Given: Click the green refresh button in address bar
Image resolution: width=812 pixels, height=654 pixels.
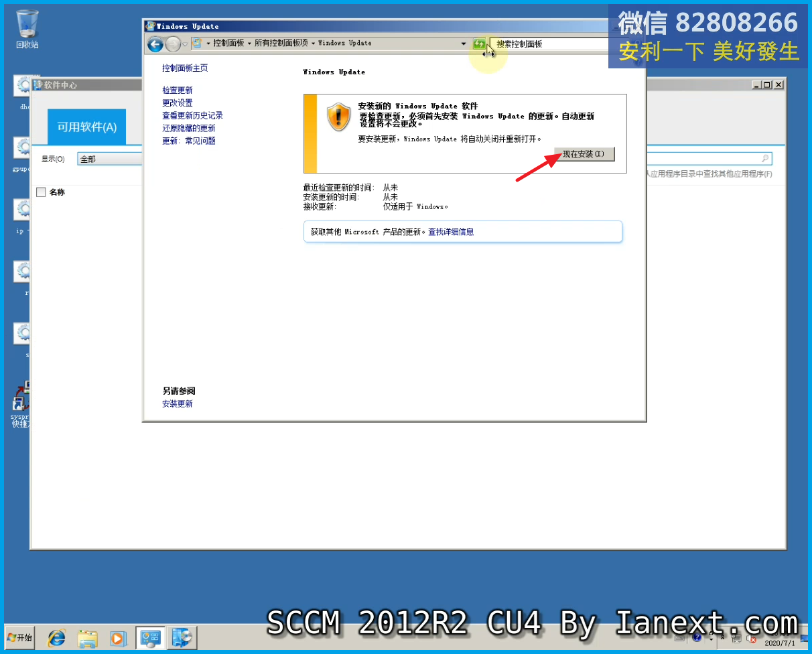Looking at the screenshot, I should tap(479, 44).
